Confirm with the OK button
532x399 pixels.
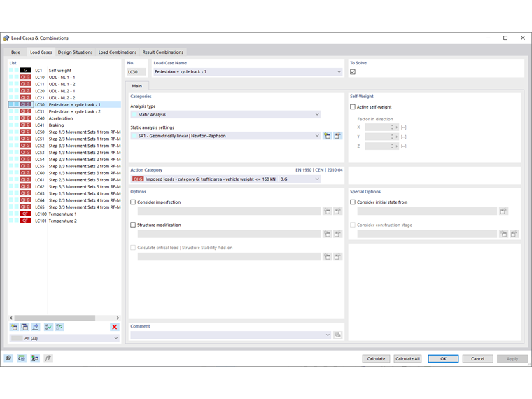(x=443, y=358)
